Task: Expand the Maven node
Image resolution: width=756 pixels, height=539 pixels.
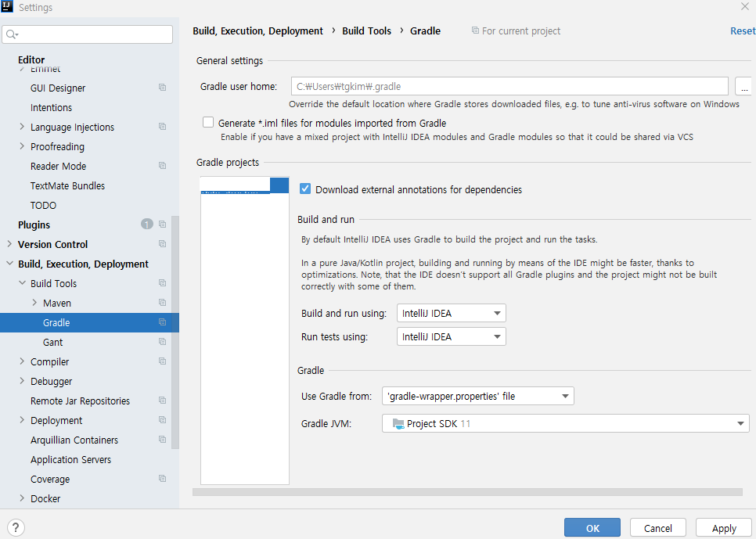Action: [34, 302]
